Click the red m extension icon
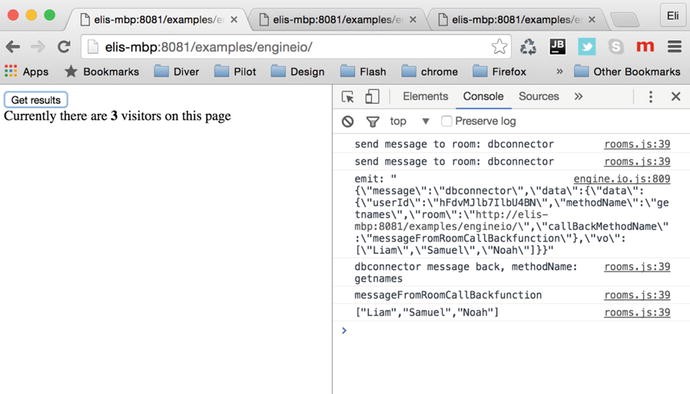 (645, 46)
